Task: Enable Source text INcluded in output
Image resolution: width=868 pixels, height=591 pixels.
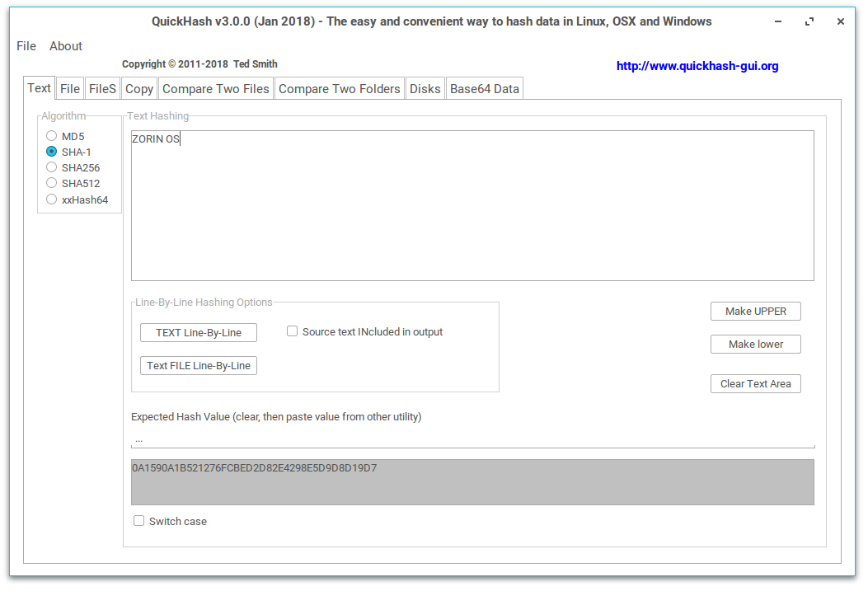Action: (292, 331)
